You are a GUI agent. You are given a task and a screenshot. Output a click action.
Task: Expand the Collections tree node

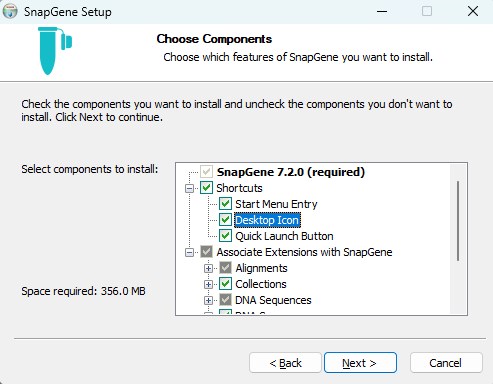click(x=208, y=284)
